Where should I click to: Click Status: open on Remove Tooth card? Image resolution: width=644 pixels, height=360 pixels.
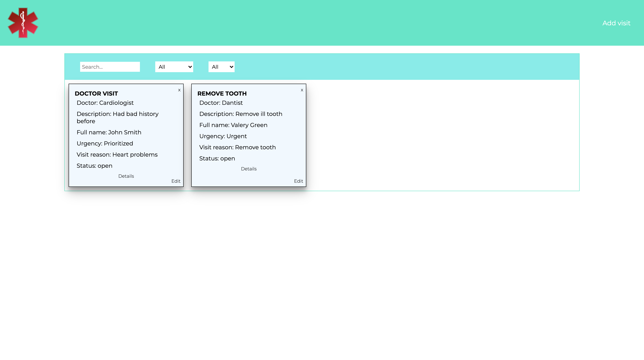(x=217, y=159)
